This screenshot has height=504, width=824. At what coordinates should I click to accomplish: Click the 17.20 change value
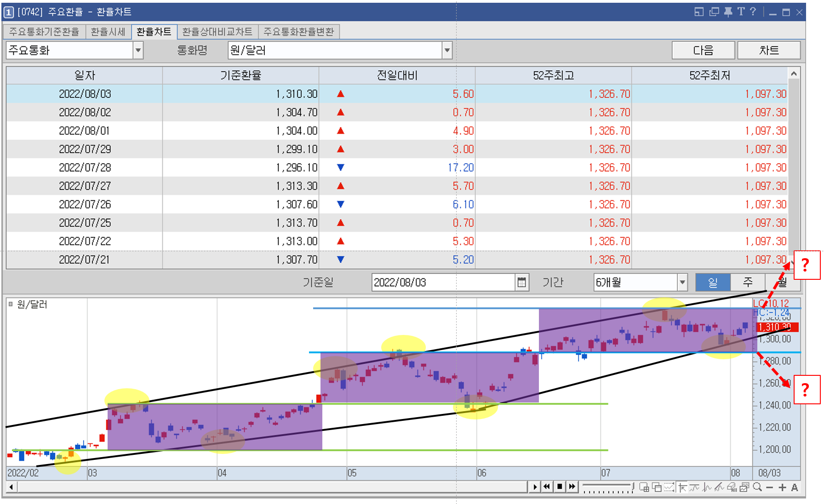(x=461, y=167)
